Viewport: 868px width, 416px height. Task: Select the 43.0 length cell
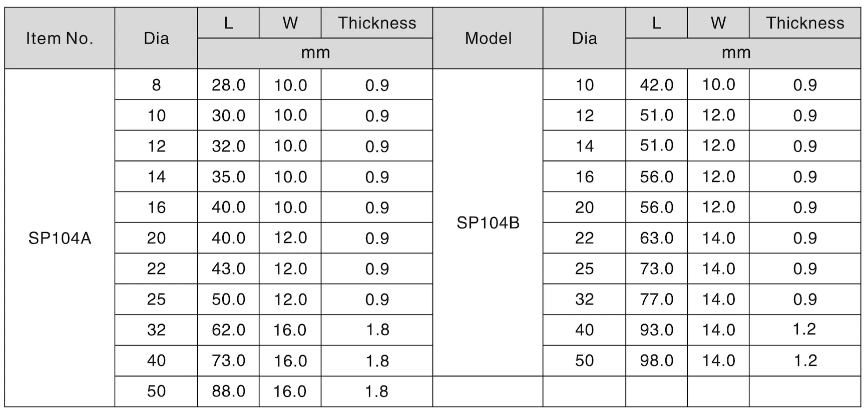coord(228,268)
